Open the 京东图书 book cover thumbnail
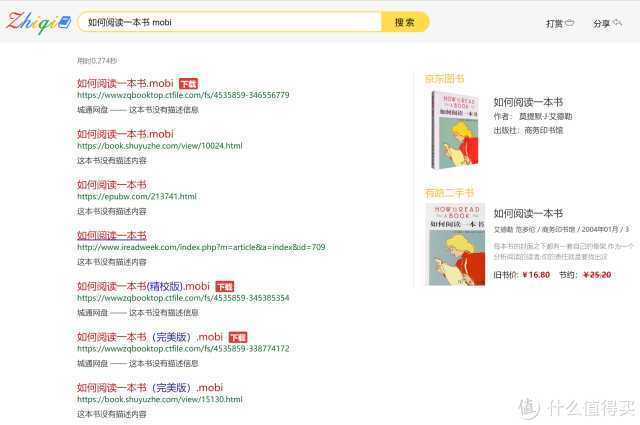 454,130
